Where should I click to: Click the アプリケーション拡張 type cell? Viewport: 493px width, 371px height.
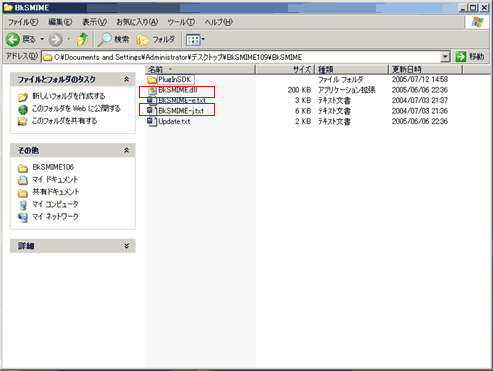[346, 90]
